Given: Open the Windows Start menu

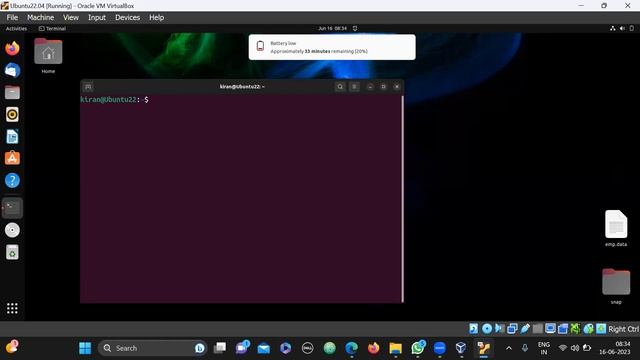Looking at the screenshot, I should pos(85,348).
